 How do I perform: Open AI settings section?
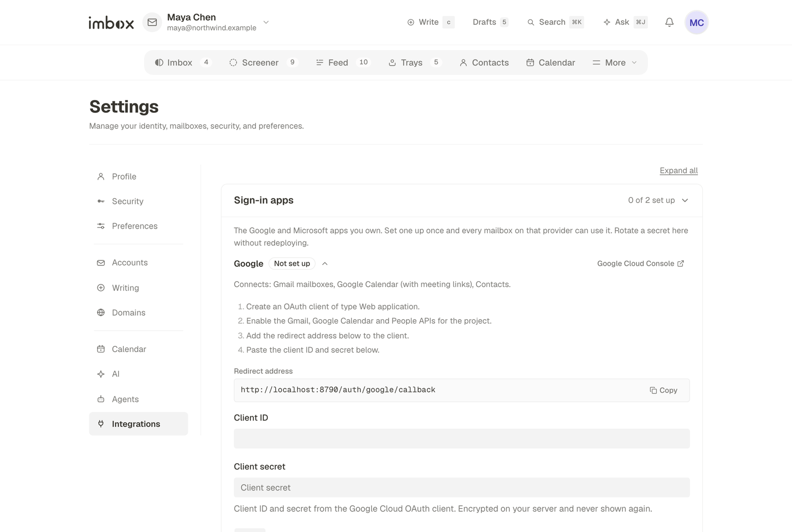tap(139, 374)
